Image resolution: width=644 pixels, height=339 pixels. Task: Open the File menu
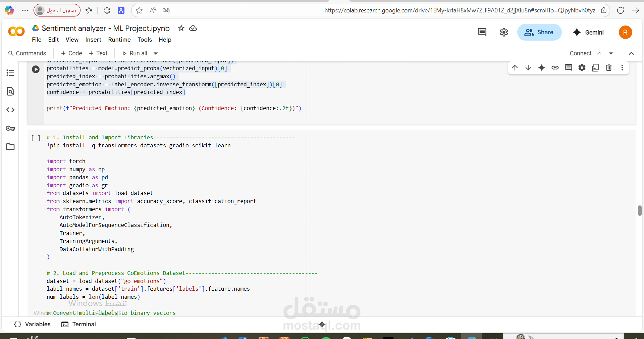[x=37, y=40]
